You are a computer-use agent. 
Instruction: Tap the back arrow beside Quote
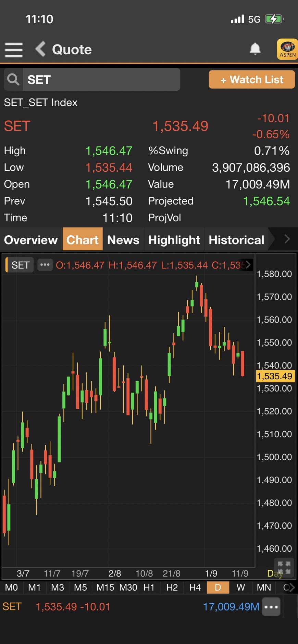click(41, 49)
